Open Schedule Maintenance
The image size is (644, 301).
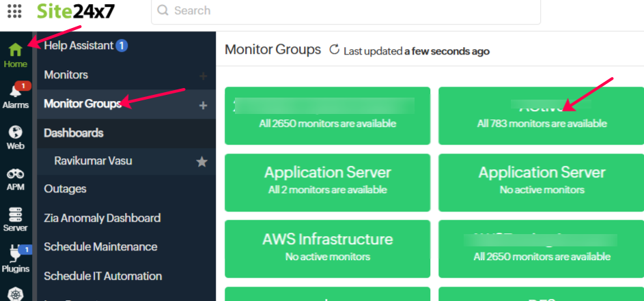(100, 247)
